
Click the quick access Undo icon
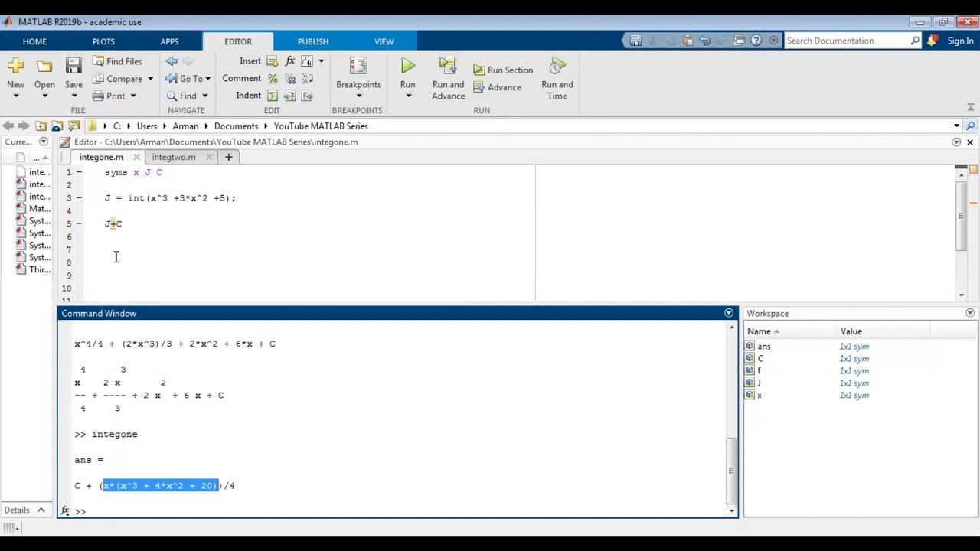[x=705, y=41]
